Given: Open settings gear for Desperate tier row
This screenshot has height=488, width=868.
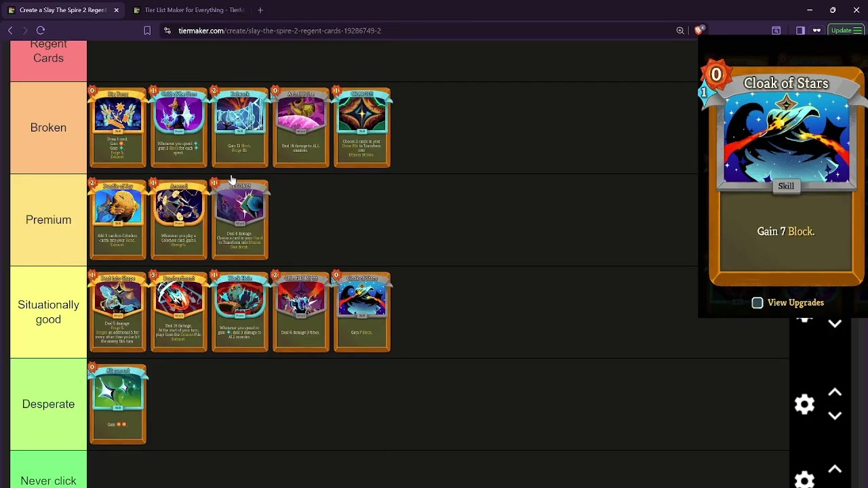Looking at the screenshot, I should (804, 405).
